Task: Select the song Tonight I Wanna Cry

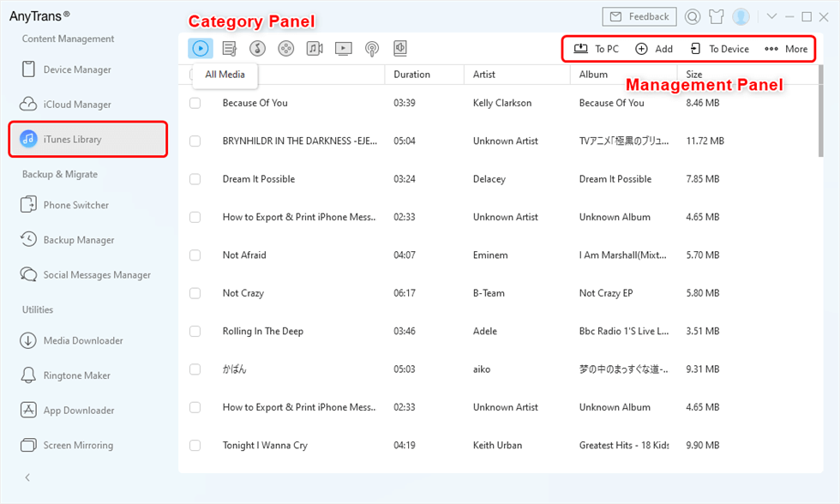Action: (265, 445)
